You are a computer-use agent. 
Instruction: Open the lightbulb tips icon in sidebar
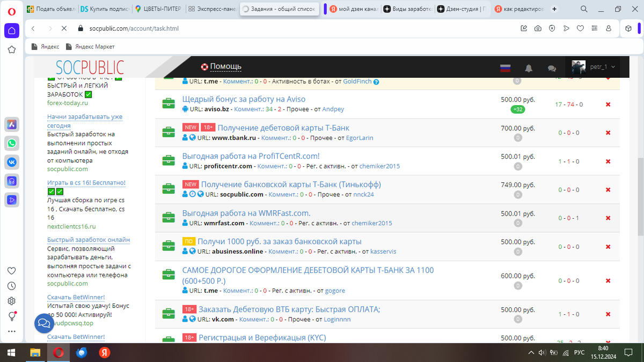(x=12, y=316)
